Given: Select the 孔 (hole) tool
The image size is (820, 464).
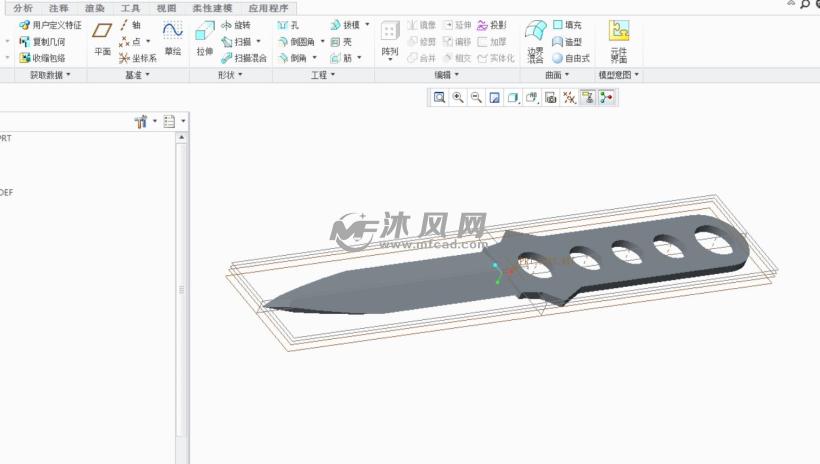Looking at the screenshot, I should pyautogui.click(x=289, y=25).
